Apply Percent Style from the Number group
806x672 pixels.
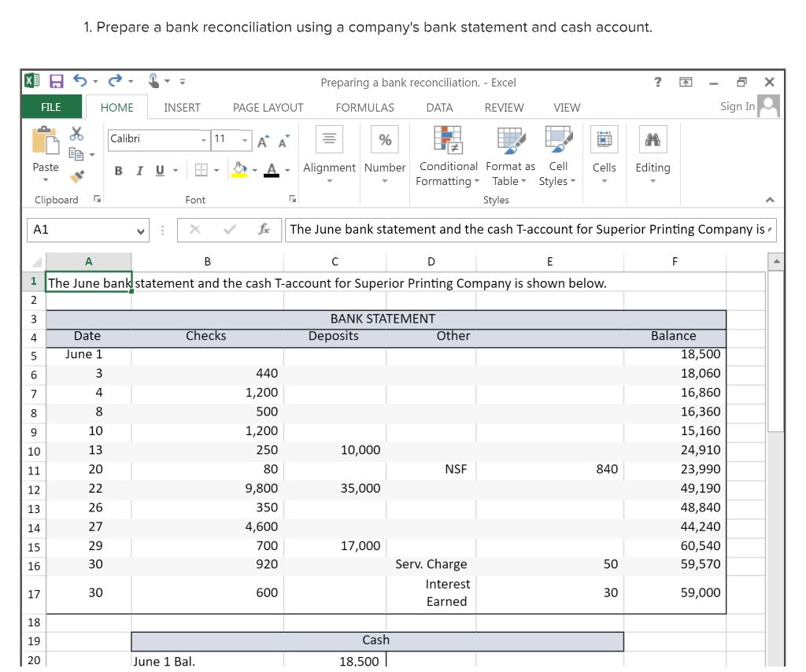(x=384, y=139)
